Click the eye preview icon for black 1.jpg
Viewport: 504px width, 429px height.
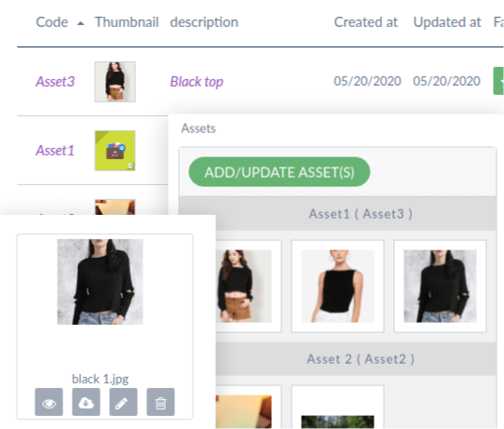pyautogui.click(x=48, y=402)
